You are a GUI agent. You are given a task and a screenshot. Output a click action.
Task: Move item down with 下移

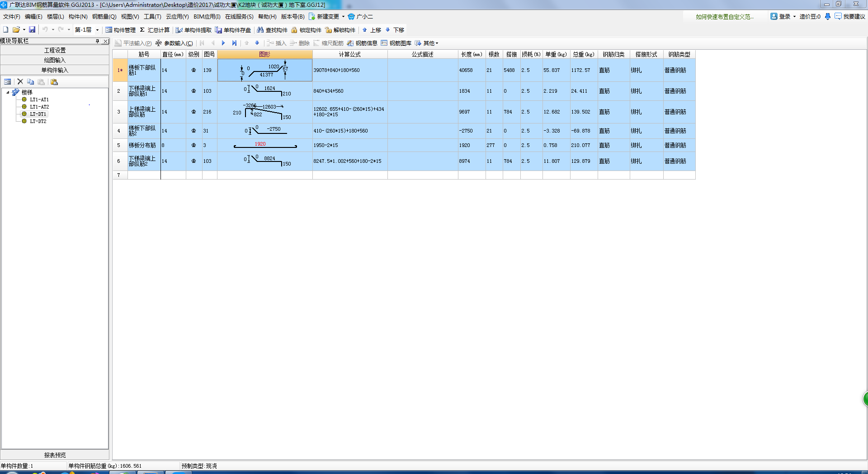tap(395, 30)
